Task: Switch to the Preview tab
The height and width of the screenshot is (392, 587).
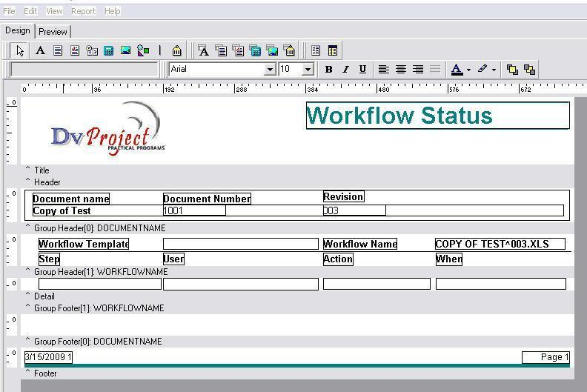Action: [x=53, y=31]
